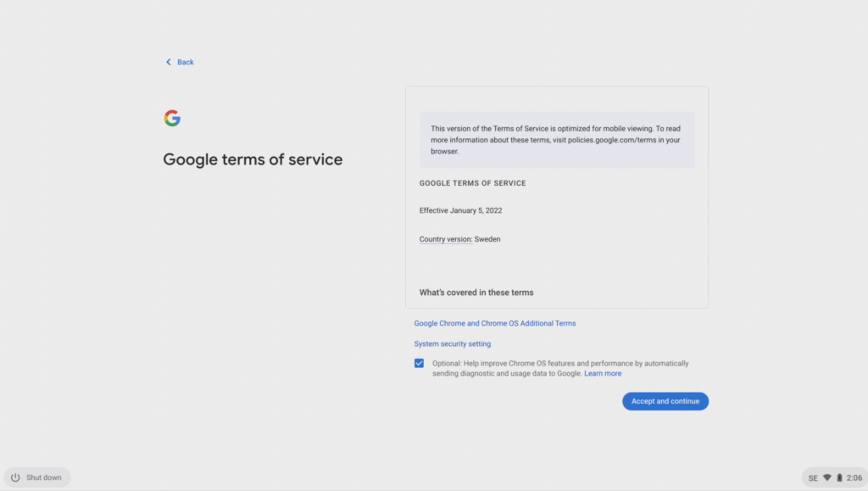Open the System security setting link
Viewport: 868px width, 491px height.
[453, 343]
